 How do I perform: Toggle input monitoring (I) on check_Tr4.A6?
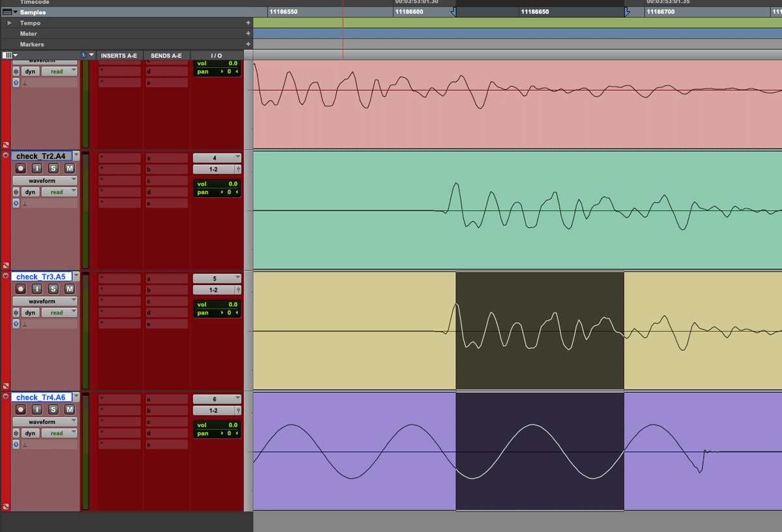pos(36,409)
